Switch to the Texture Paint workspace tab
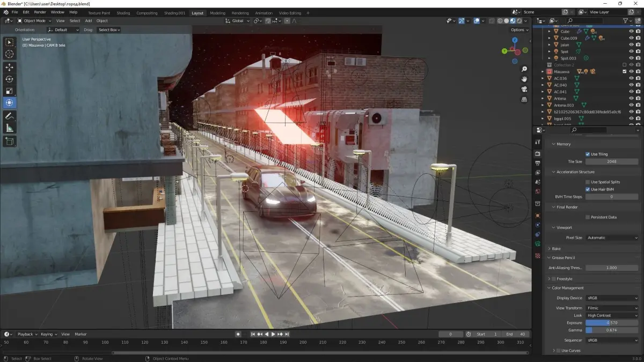The width and height of the screenshot is (644, 362). click(99, 13)
